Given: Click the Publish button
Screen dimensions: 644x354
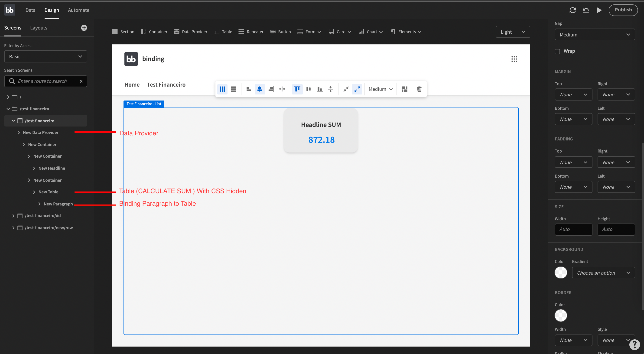Looking at the screenshot, I should pos(623,10).
